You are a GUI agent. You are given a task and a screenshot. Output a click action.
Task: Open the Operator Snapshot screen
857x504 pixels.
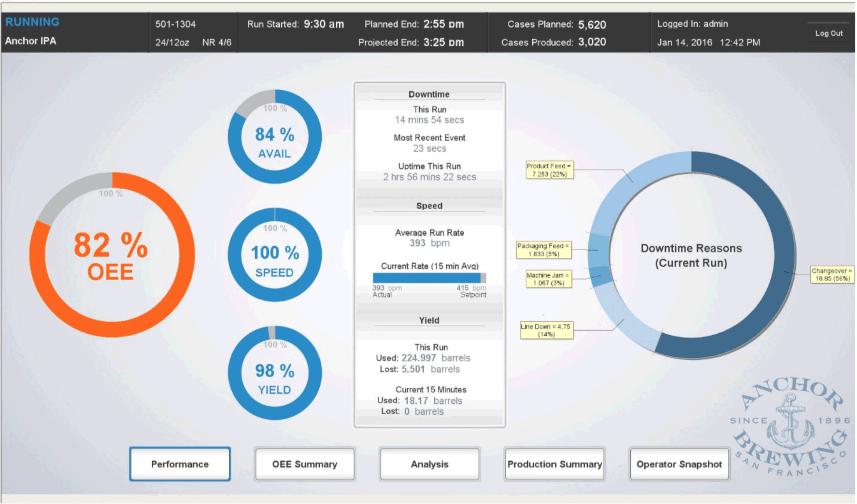679,464
